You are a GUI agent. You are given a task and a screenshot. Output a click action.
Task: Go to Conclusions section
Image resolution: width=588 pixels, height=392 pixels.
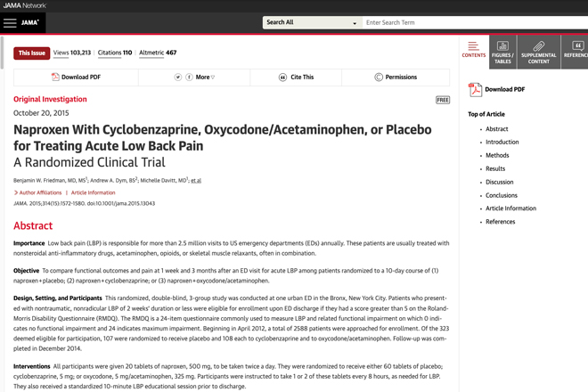tap(502, 195)
